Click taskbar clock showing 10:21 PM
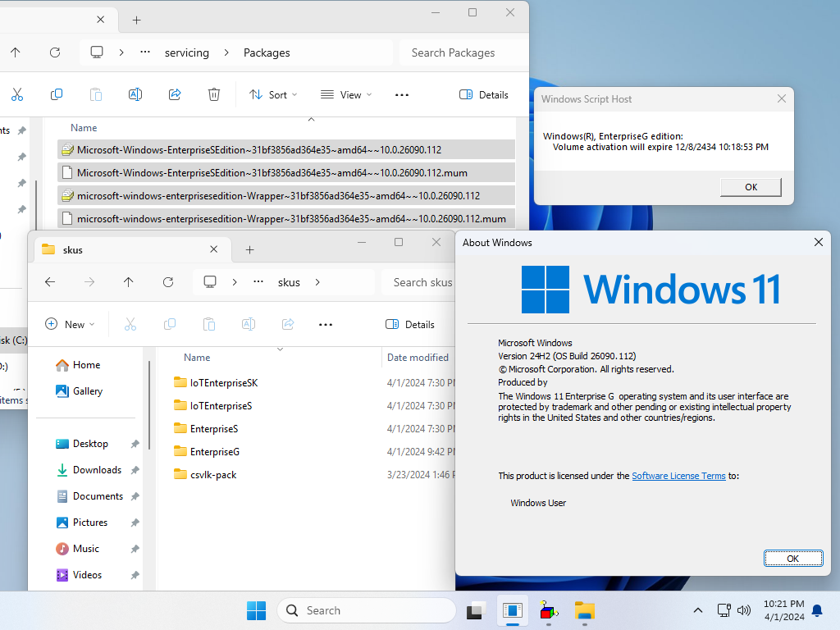The image size is (840, 630). [783, 610]
